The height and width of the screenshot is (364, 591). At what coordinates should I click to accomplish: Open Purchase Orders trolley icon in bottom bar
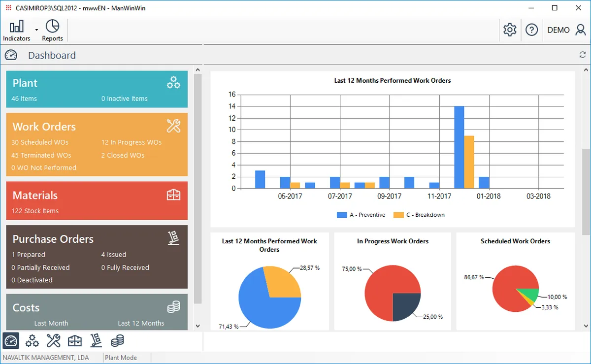click(x=96, y=340)
